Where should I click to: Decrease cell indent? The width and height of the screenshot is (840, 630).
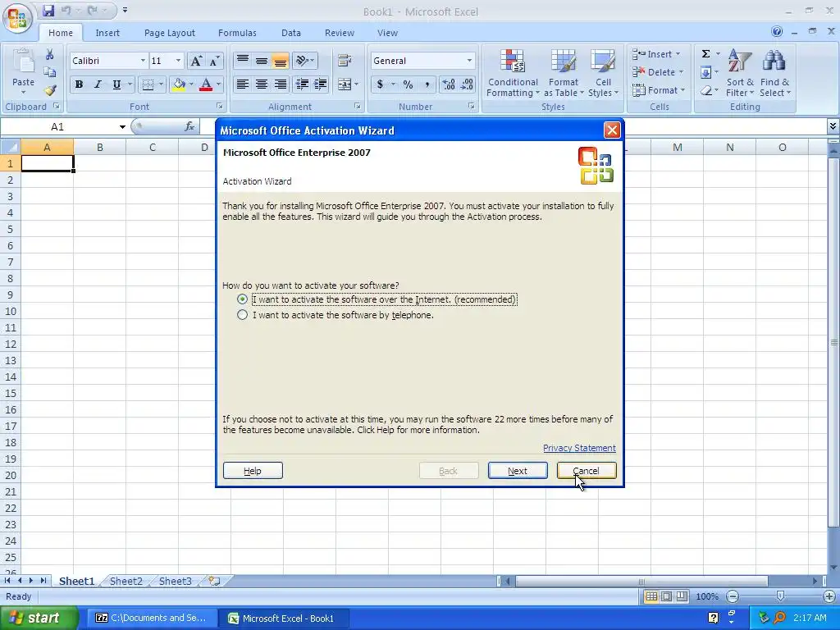click(302, 84)
